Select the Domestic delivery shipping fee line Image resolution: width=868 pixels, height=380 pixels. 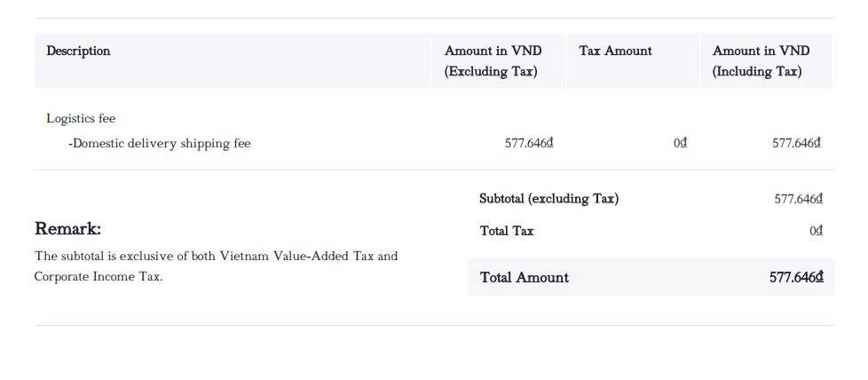click(160, 143)
